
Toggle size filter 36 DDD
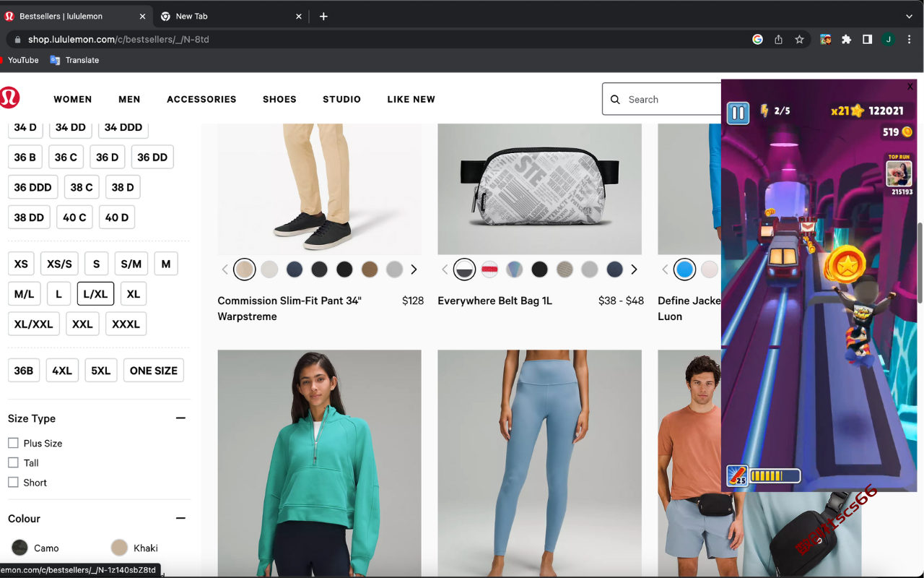[33, 187]
